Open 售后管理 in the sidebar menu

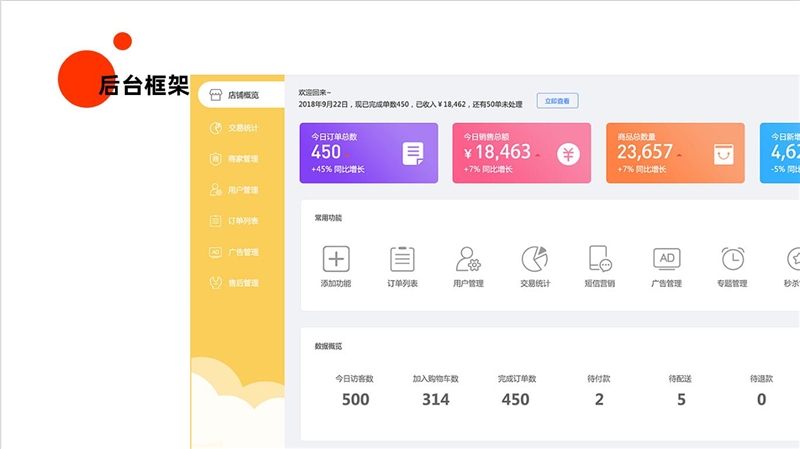[x=236, y=283]
